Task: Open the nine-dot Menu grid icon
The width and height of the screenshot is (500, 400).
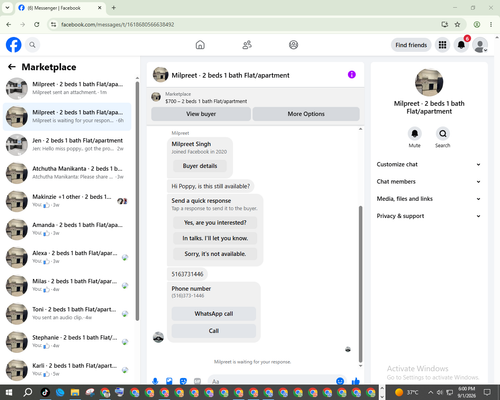Action: (x=442, y=45)
